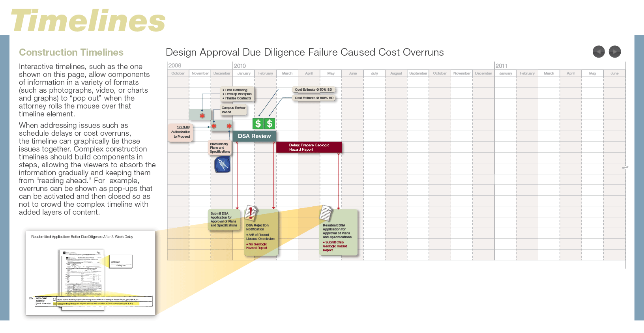
Task: Select March 2010 month column header
Action: point(287,73)
